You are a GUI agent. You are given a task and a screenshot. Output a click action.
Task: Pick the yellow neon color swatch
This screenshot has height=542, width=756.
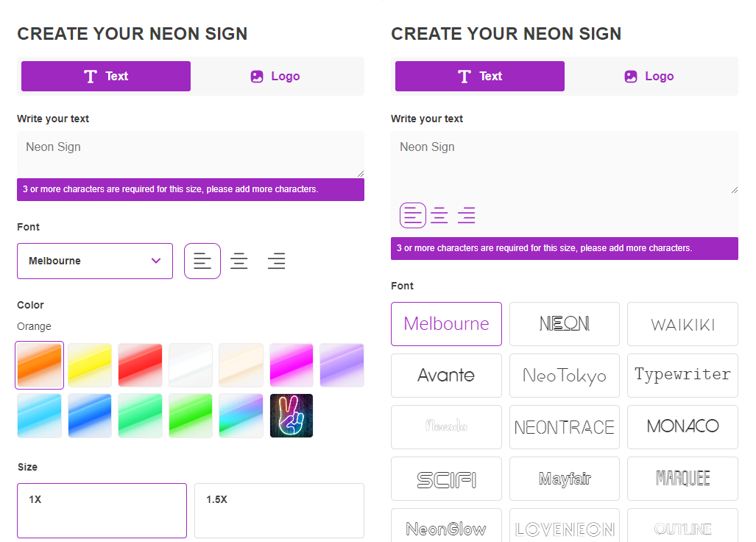coord(90,365)
